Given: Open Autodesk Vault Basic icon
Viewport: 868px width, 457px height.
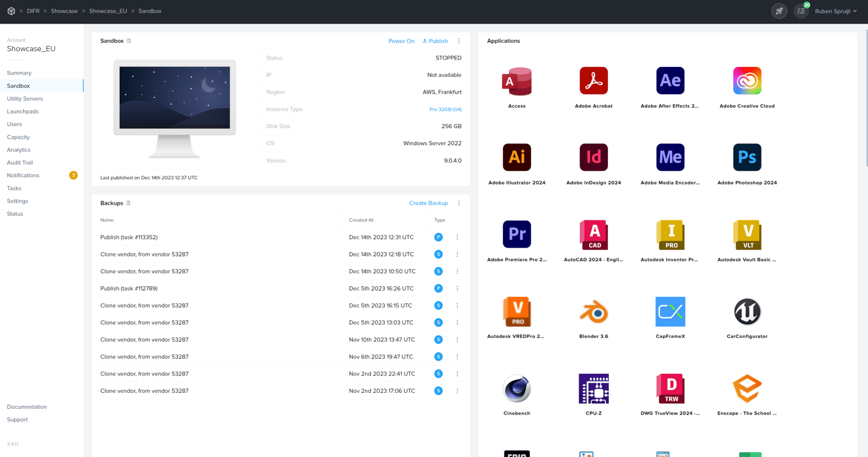Looking at the screenshot, I should tap(747, 234).
